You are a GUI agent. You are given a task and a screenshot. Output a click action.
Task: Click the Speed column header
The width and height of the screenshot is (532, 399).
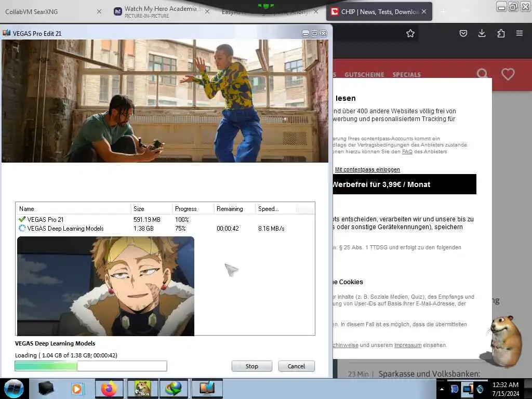pos(275,209)
